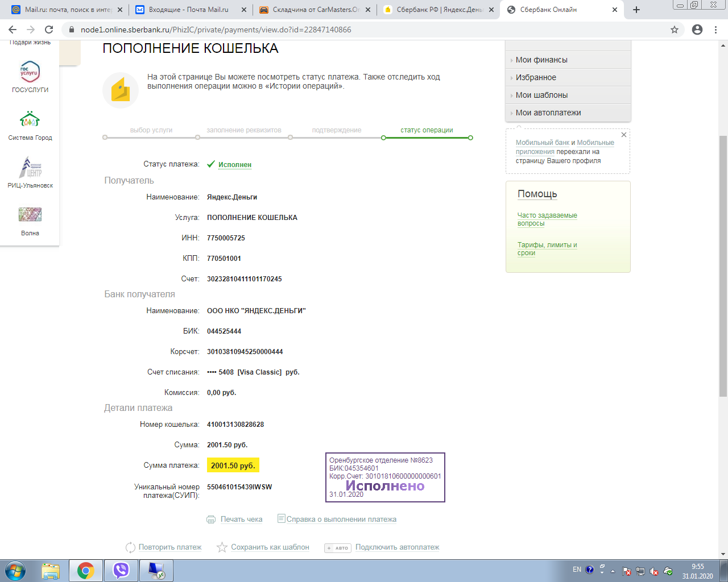The image size is (728, 582).
Task: Open the Госуслуги icon in the sidebar
Action: tap(30, 72)
